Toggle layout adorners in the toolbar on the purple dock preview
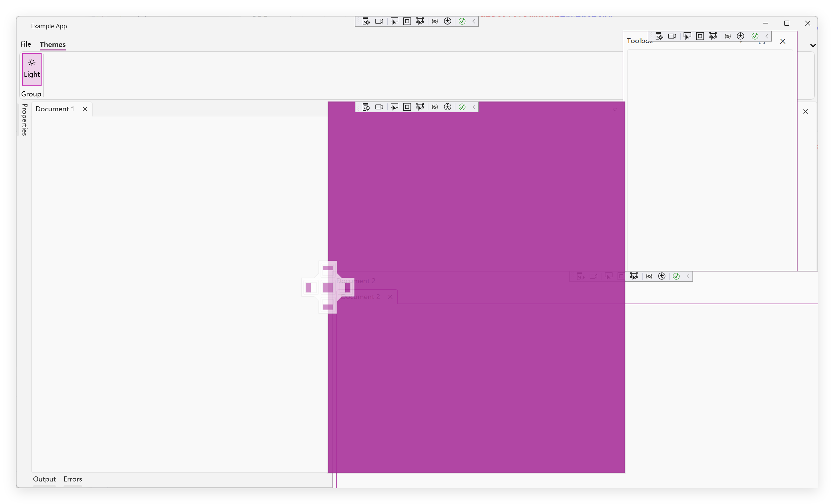The height and width of the screenshot is (504, 834). [407, 107]
